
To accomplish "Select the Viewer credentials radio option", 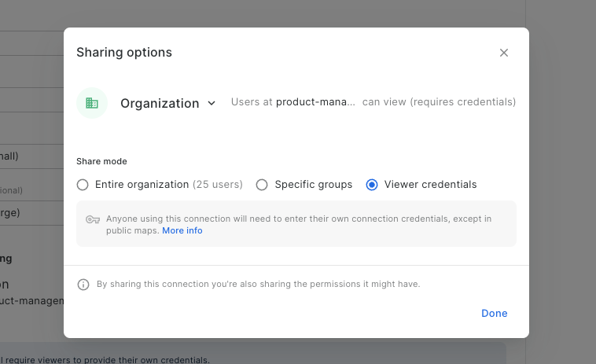I will pyautogui.click(x=372, y=185).
